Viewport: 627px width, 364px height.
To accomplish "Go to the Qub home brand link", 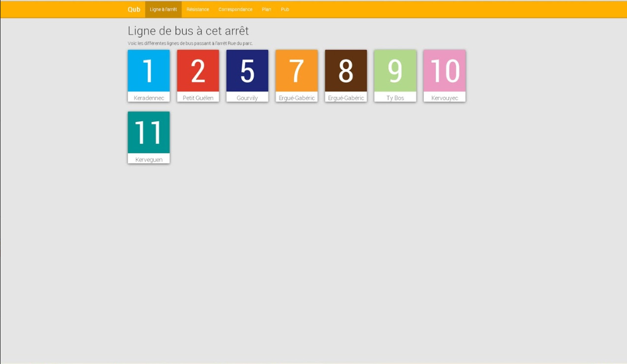I will tap(134, 9).
